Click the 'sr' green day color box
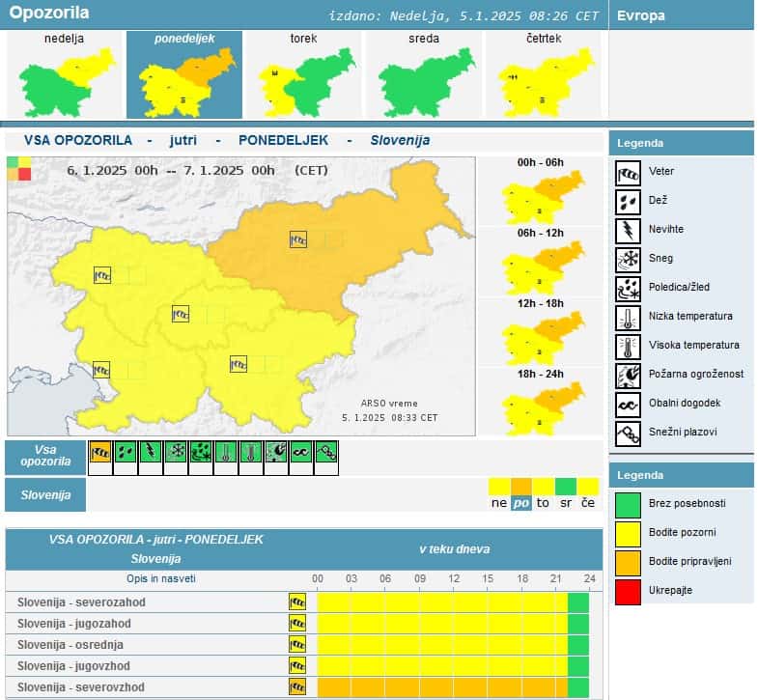Viewport: 758px width, 700px height. [565, 486]
